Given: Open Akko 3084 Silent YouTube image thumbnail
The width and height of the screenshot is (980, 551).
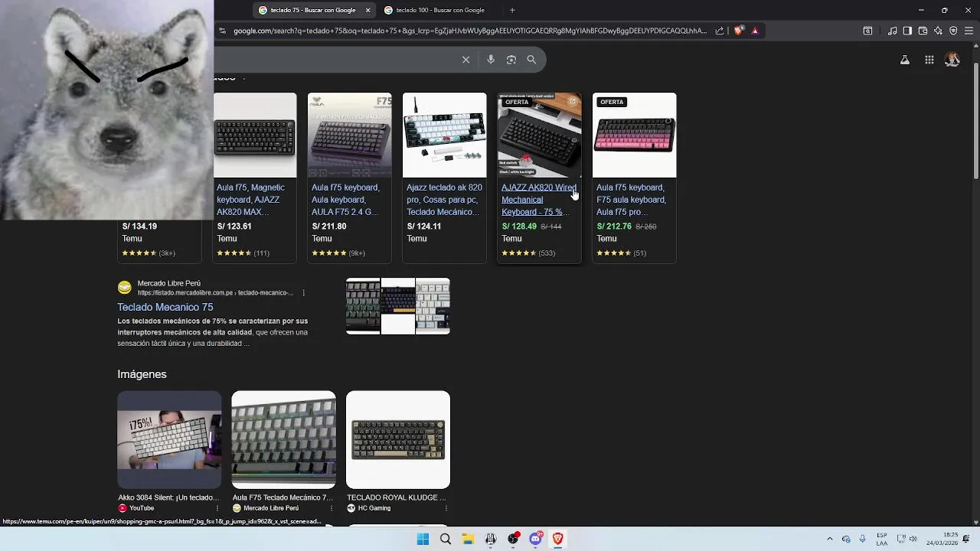Looking at the screenshot, I should (169, 440).
